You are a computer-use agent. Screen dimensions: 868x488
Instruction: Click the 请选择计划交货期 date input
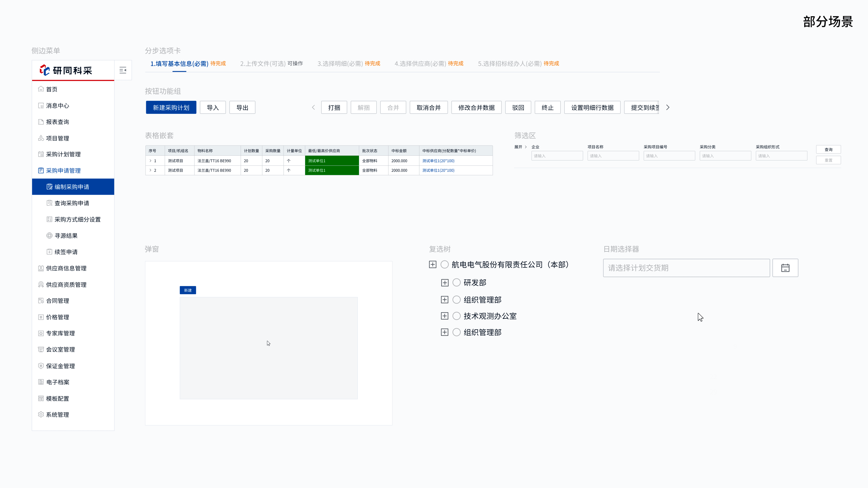686,268
